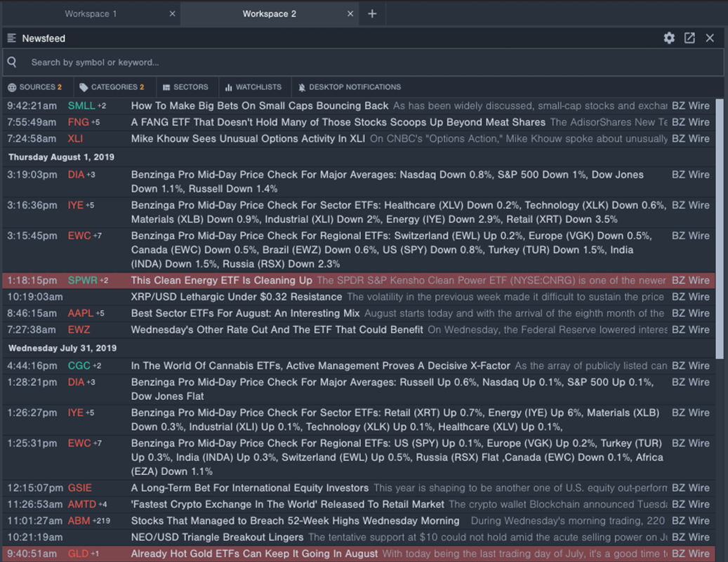Open the Watchlists filter dropdown
728x562 pixels.
click(253, 87)
